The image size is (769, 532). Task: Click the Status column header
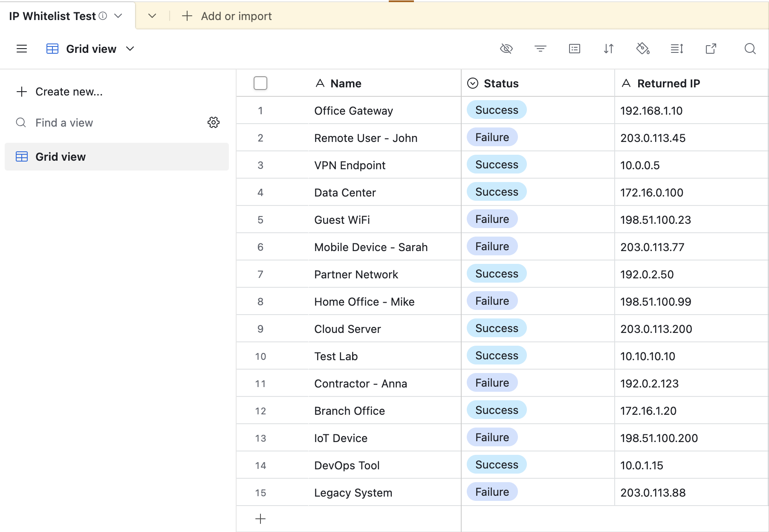[538, 83]
